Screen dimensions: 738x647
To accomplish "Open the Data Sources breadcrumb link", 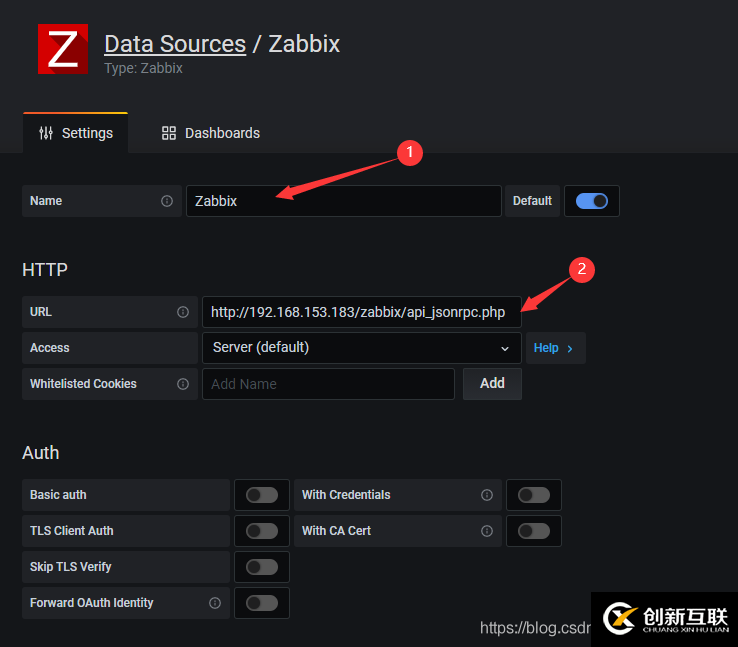I will 175,44.
